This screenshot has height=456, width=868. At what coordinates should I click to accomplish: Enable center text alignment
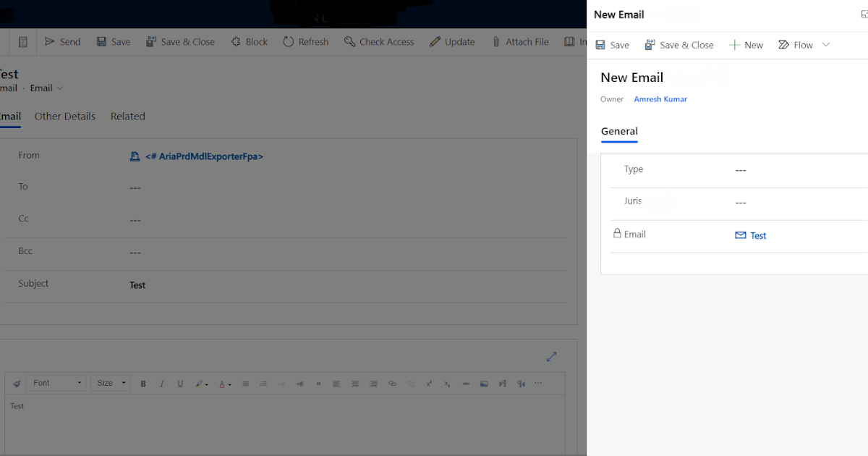pyautogui.click(x=354, y=383)
